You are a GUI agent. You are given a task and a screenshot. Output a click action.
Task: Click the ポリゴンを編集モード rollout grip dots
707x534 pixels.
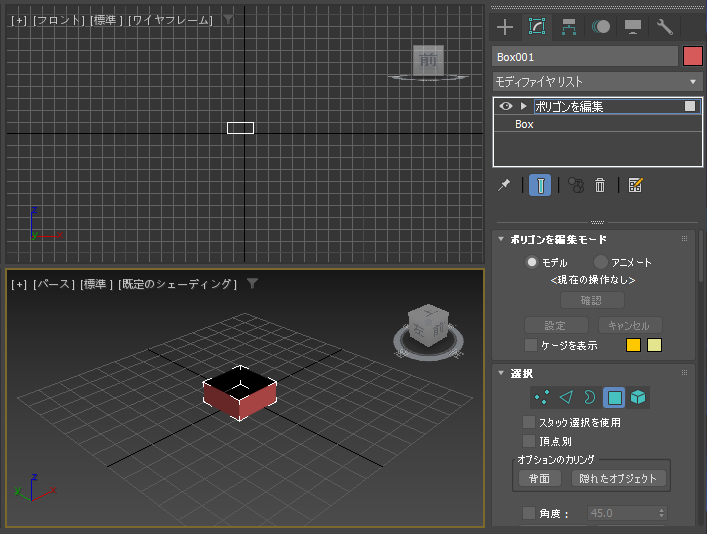pos(684,239)
